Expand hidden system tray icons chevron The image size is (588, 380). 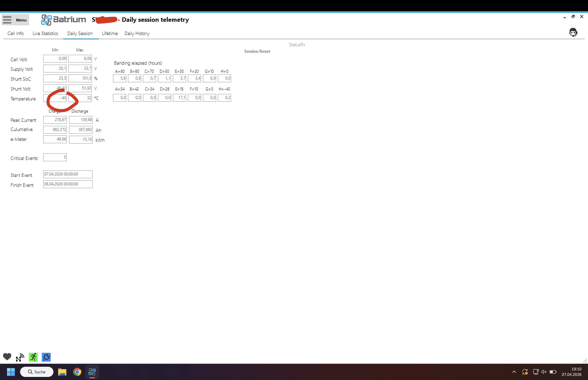click(514, 372)
